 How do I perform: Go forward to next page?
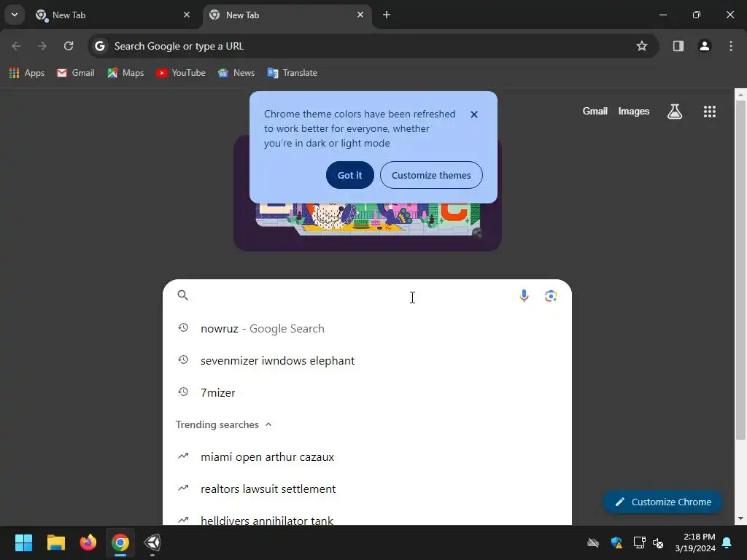click(x=42, y=46)
